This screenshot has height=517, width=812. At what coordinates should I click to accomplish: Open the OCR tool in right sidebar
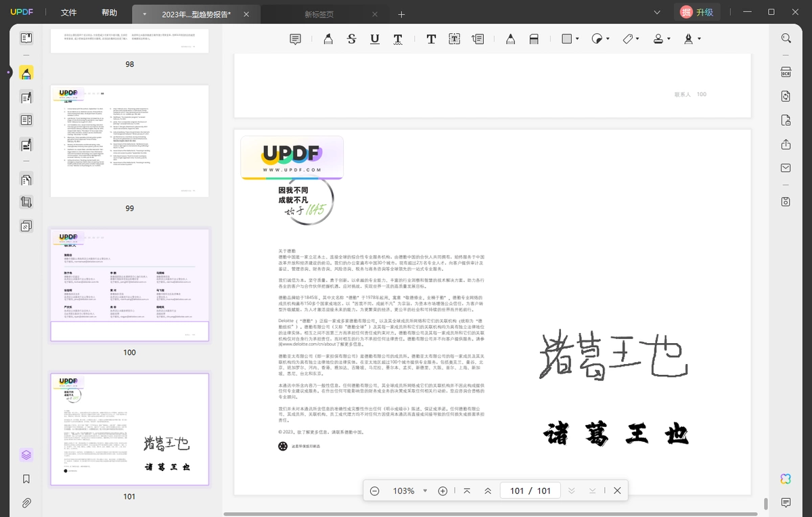tap(786, 72)
